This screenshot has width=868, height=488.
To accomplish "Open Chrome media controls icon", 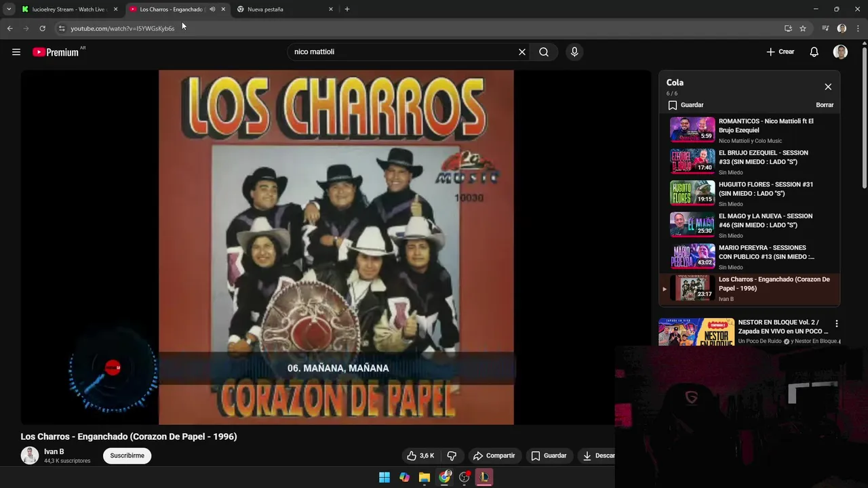I will [x=825, y=28].
